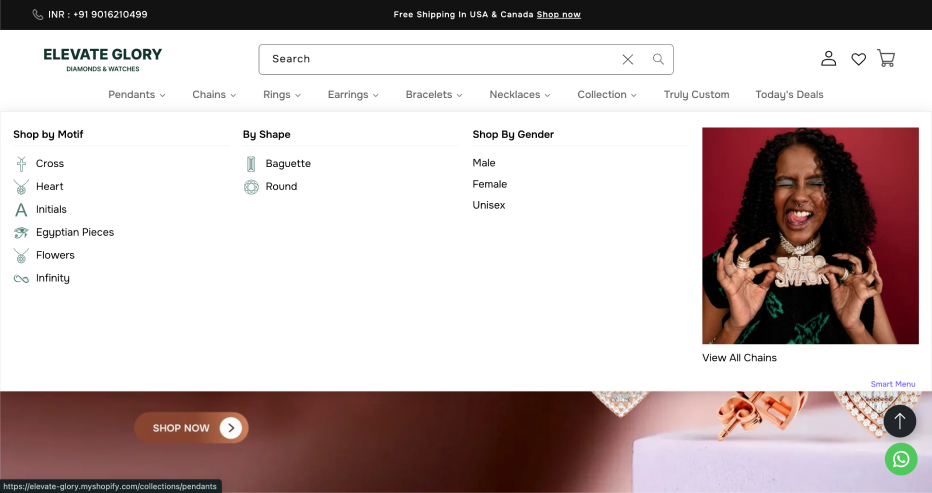Open Today's Deals menu item
932x493 pixels.
pos(789,95)
